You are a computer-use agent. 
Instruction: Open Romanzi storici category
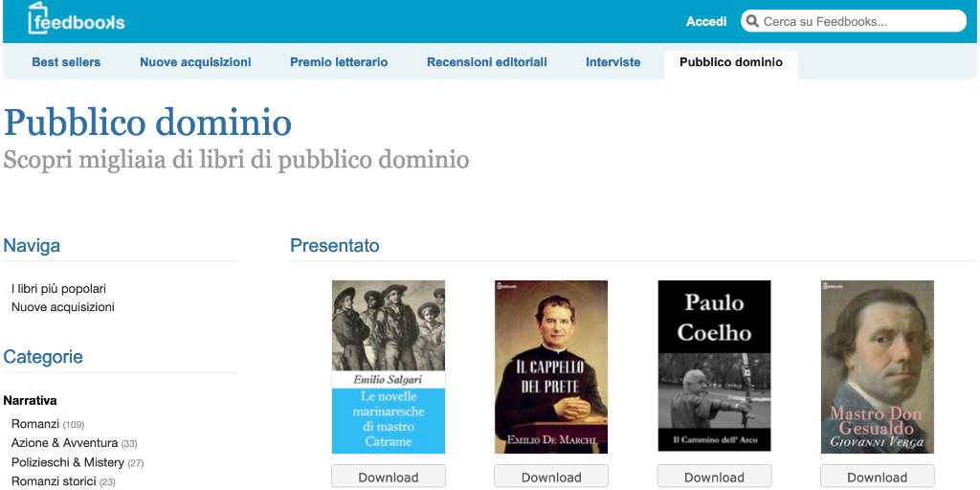click(54, 481)
